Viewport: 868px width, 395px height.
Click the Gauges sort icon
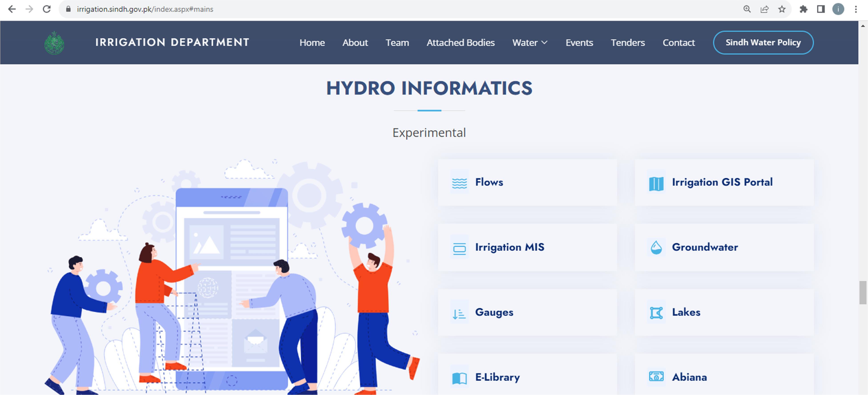(x=459, y=313)
